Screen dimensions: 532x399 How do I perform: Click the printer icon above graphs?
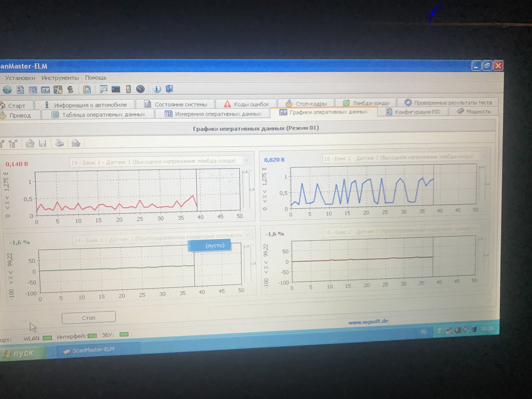59,143
